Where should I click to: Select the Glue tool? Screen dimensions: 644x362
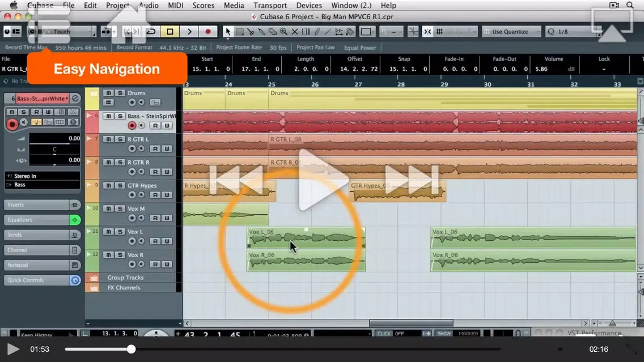262,32
